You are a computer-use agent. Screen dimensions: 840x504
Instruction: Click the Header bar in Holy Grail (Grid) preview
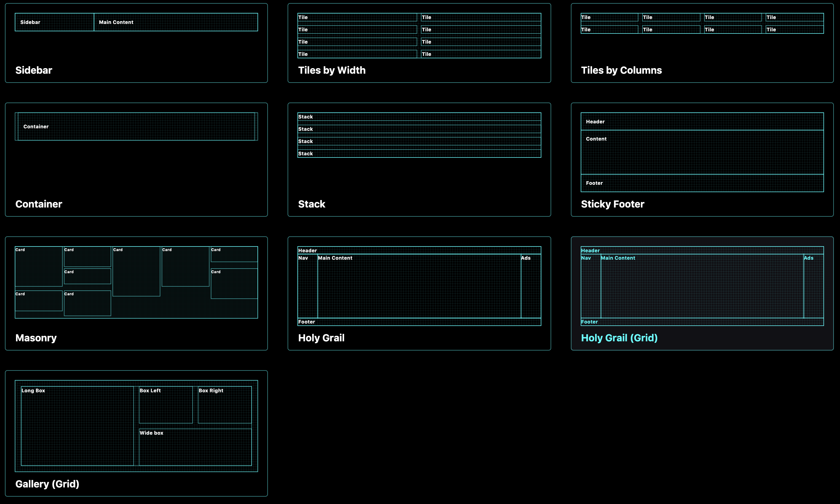coord(702,250)
